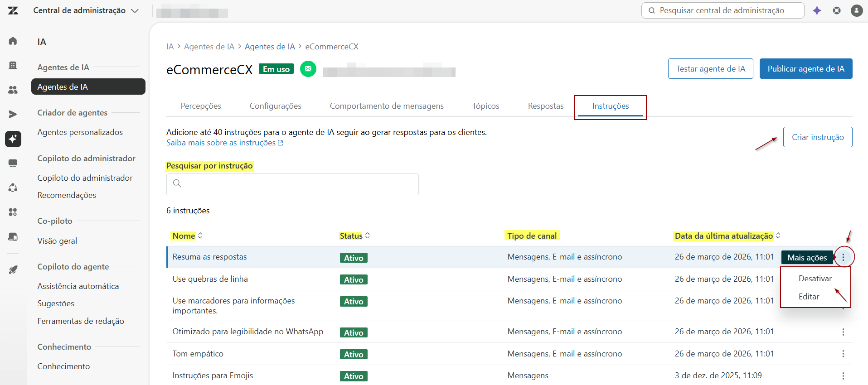Screen dimensions: 868x385
Task: Click the green email channel icon
Action: click(308, 69)
